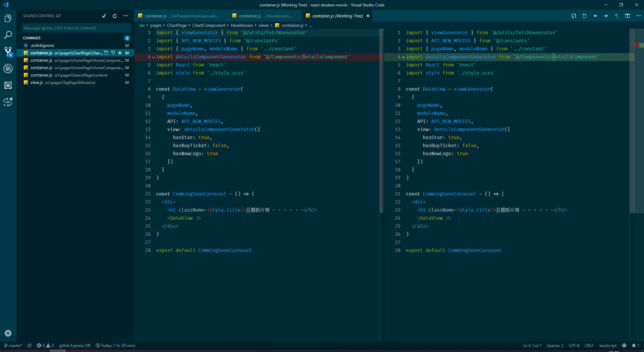644x352 pixels.
Task: Switch to container.js NewMovies tab
Action: coord(265,16)
